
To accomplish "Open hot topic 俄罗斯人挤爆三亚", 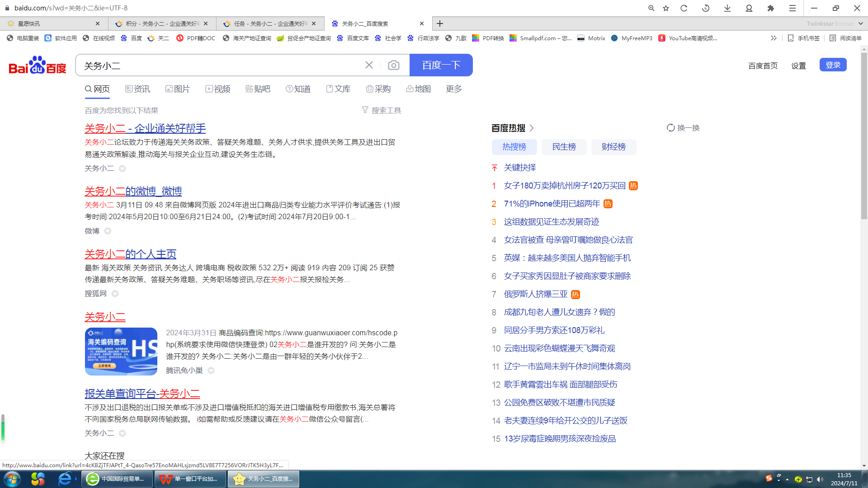I will 536,294.
